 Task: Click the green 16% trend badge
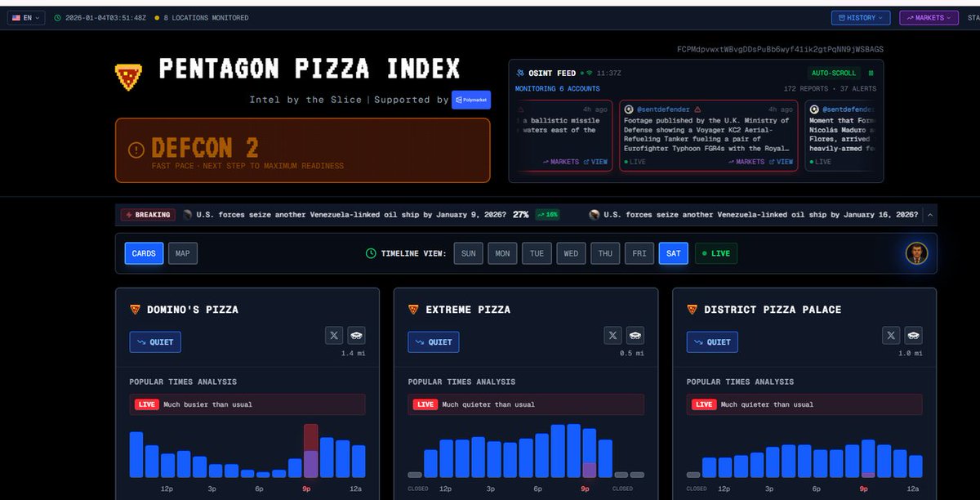point(547,215)
